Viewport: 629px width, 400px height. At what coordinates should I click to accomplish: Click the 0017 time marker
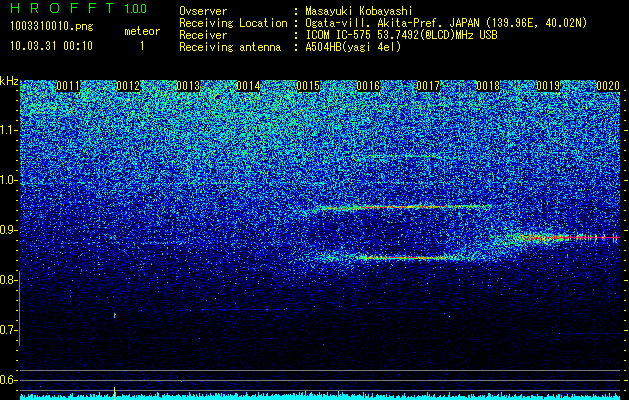pos(428,86)
